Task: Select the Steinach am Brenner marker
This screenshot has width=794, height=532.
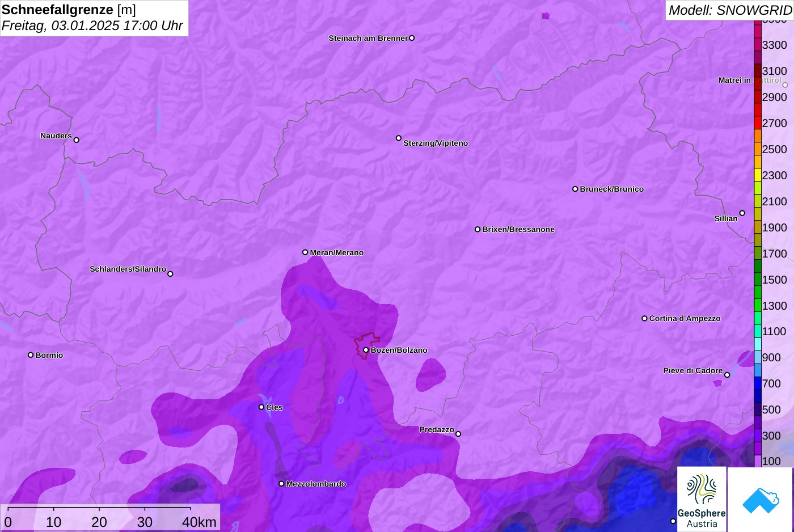Action: (x=412, y=38)
